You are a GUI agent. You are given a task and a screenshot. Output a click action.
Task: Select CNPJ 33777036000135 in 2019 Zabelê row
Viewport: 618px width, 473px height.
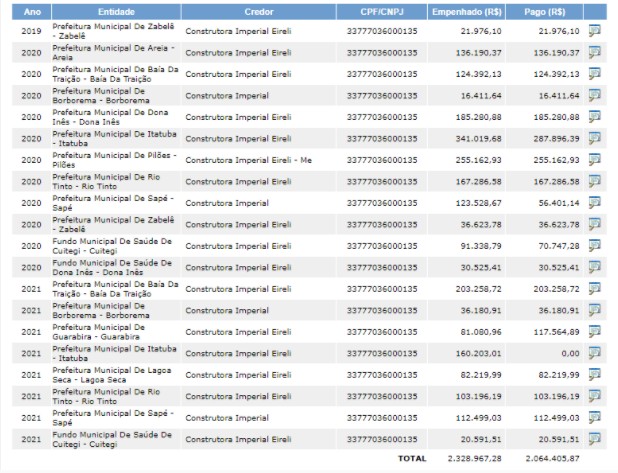[x=382, y=31]
